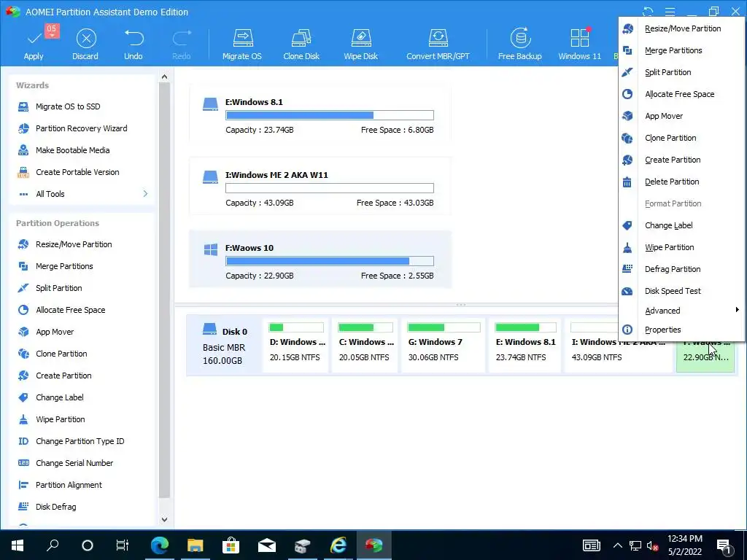Select the I:Windows ME 2 AKA W11 card

click(320, 187)
